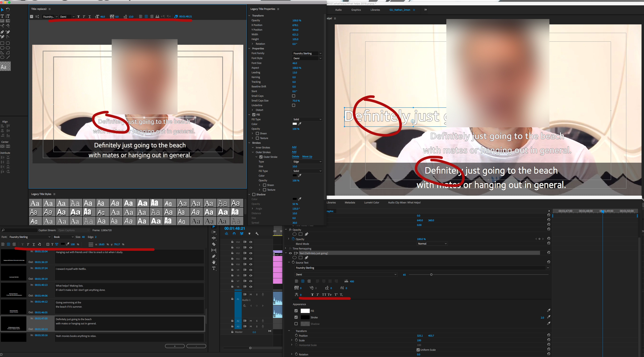Toggle Show Background Video in Titler
The image size is (644, 357).
click(176, 17)
